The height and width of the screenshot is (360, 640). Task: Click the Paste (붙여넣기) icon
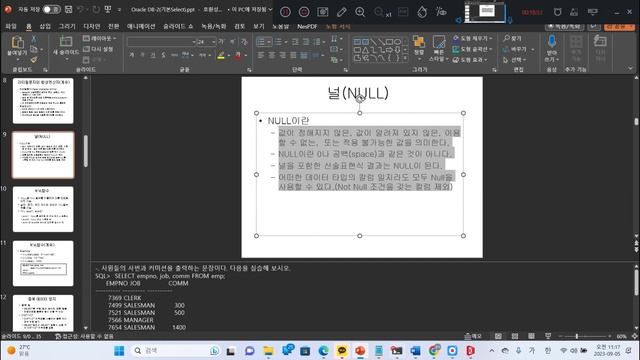(17, 42)
